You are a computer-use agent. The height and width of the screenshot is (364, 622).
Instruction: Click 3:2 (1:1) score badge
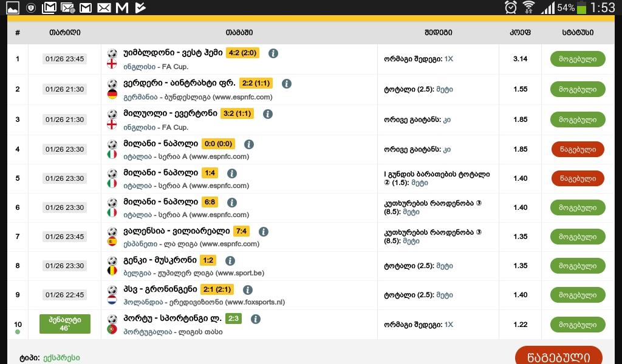[238, 113]
